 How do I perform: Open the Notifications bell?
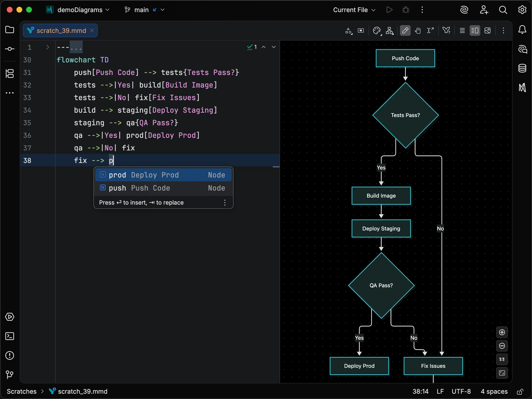point(522,30)
